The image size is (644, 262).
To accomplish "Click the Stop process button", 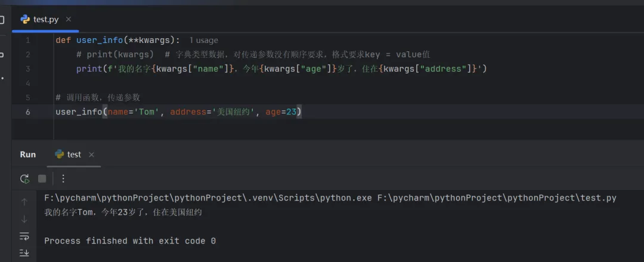I will (x=42, y=178).
